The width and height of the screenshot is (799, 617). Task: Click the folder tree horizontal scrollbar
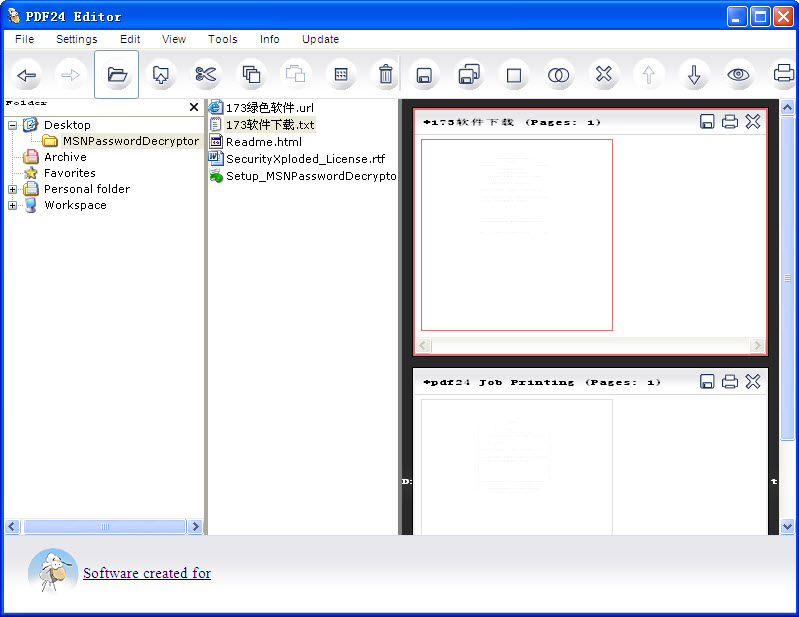[104, 526]
